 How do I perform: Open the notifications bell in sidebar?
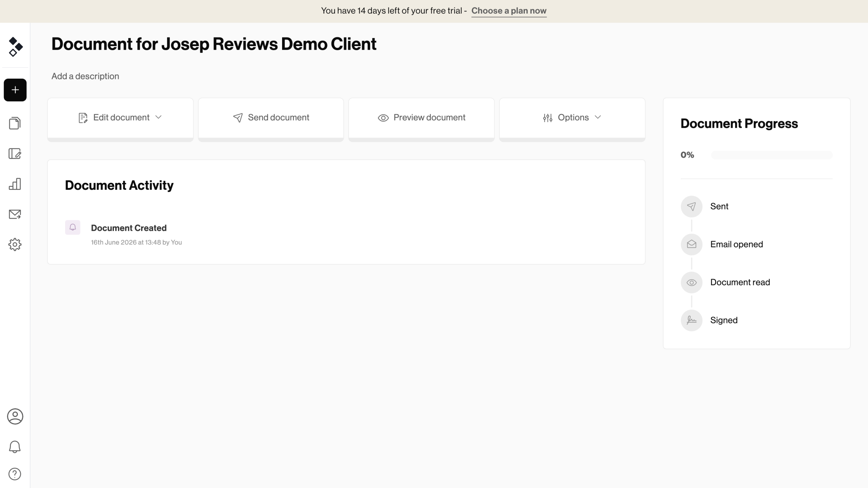(x=15, y=447)
